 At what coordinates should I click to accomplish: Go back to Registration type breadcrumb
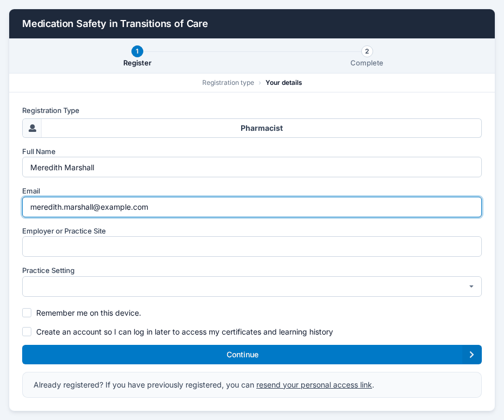(x=228, y=83)
